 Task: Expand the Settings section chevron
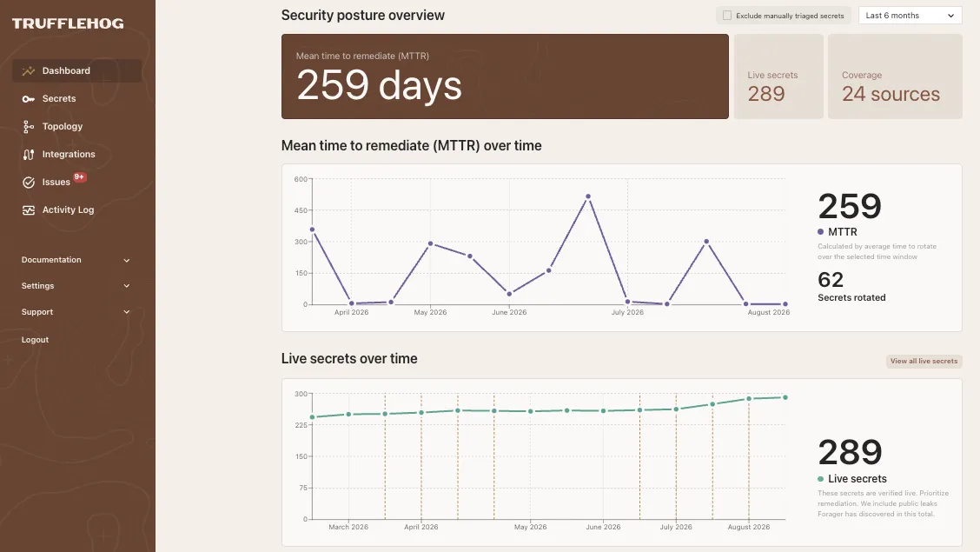click(x=127, y=286)
